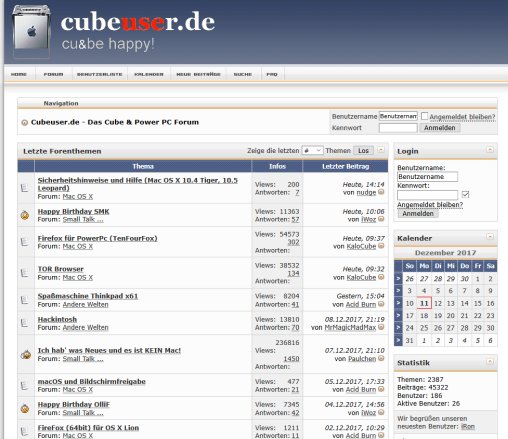
Task: Open calendar week arrow for row starting 24
Action: pos(398,328)
